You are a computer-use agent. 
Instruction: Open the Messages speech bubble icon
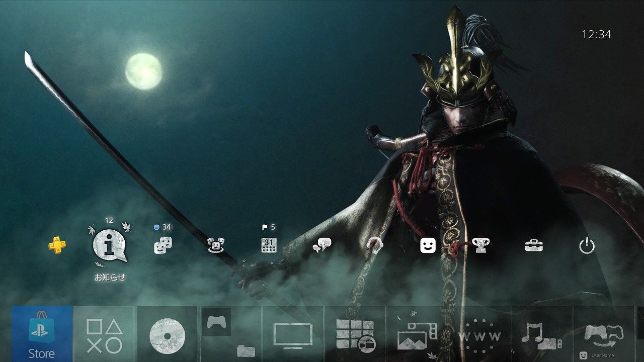pos(321,245)
